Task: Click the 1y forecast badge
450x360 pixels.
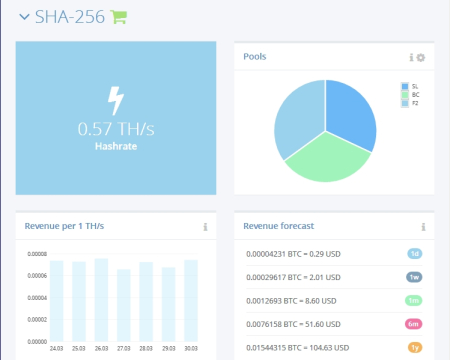Action: tap(415, 348)
